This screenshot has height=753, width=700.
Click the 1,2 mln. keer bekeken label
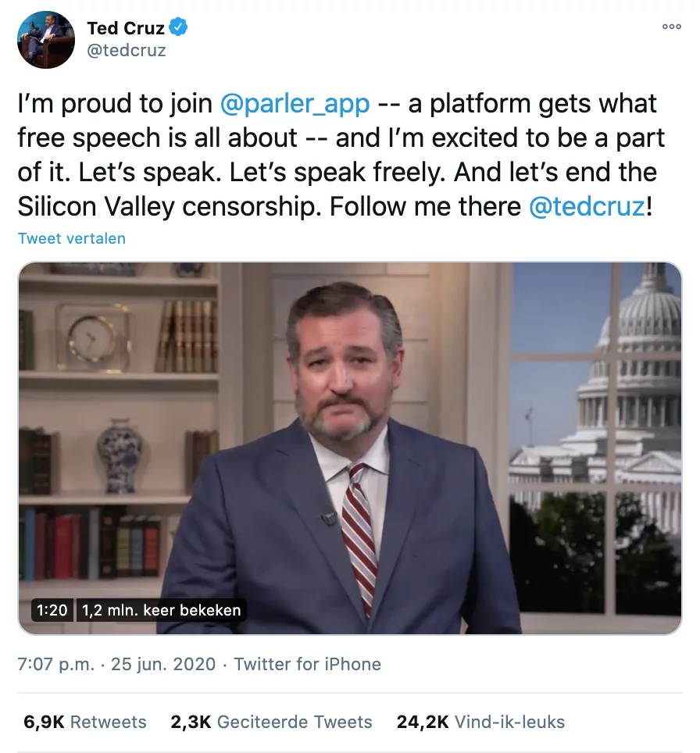(162, 609)
